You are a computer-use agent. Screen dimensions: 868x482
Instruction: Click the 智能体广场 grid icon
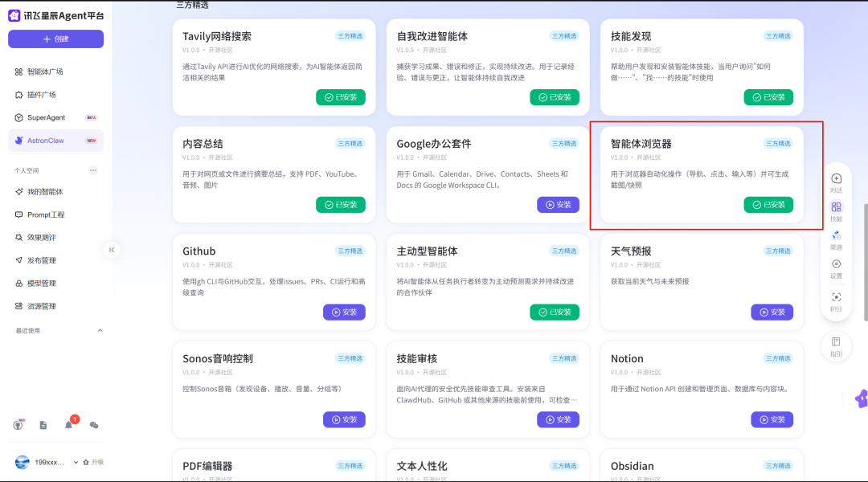(18, 71)
